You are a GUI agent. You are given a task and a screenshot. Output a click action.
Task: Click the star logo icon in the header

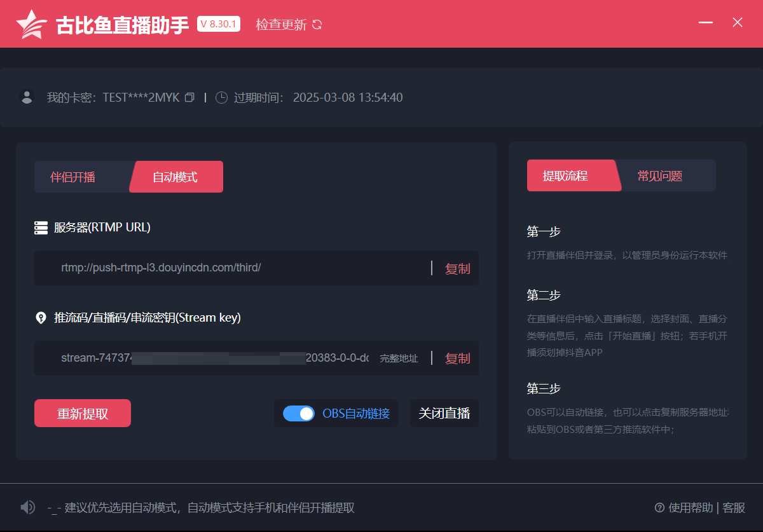tap(32, 24)
